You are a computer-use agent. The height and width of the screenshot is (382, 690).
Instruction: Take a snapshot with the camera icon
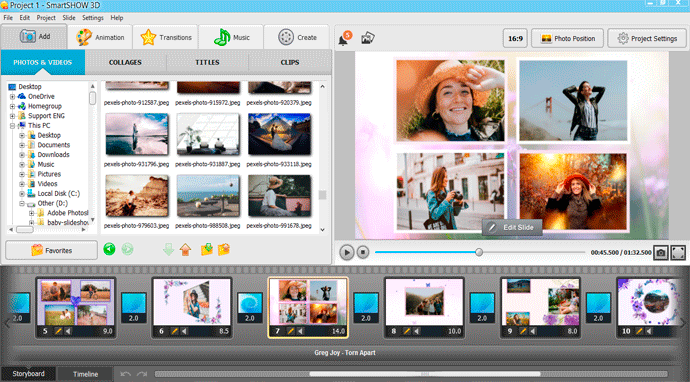[661, 253]
